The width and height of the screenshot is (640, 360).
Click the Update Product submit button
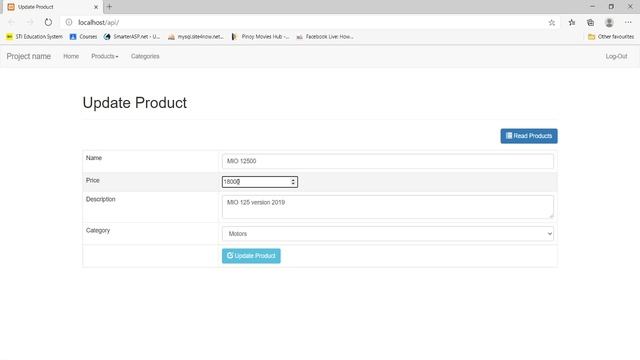pyautogui.click(x=251, y=256)
